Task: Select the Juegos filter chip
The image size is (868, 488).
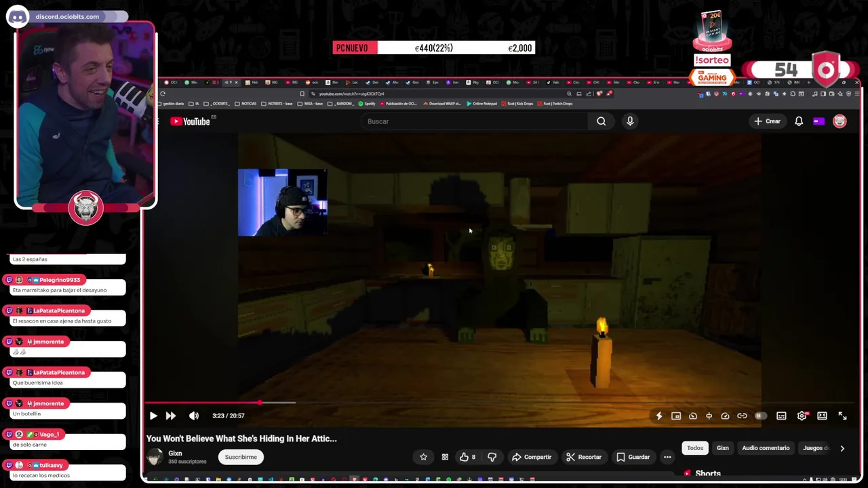Action: click(x=816, y=448)
